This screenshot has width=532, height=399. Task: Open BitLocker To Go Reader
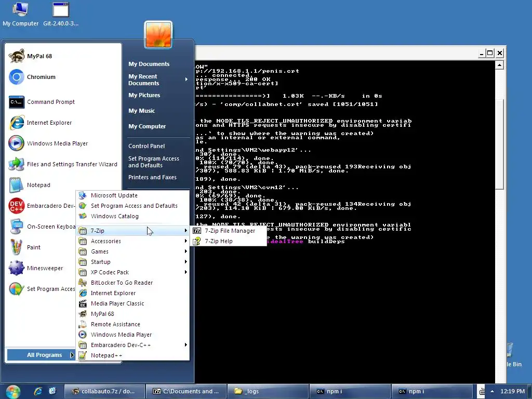click(133, 283)
